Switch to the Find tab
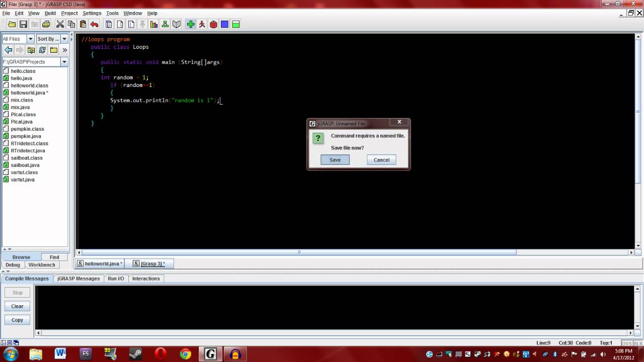Screen dimensions: 644x362 click(54, 257)
